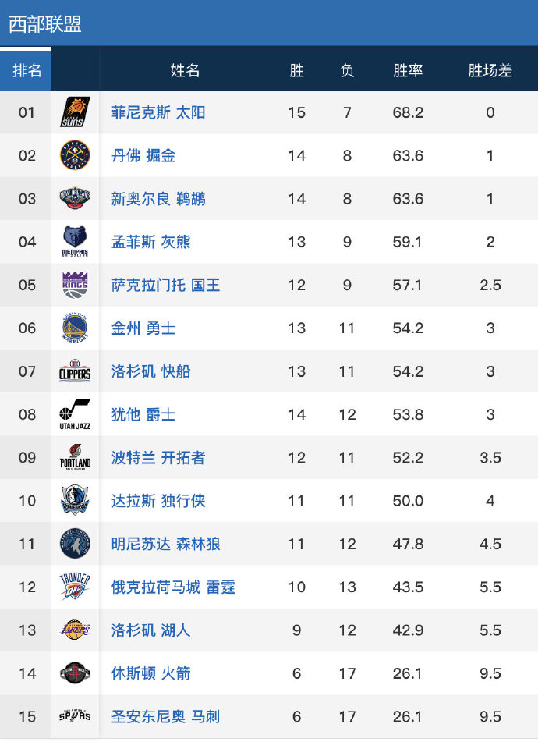Image resolution: width=538 pixels, height=756 pixels.
Task: Open the 菲尼克斯 太阳 team link
Action: [x=158, y=112]
